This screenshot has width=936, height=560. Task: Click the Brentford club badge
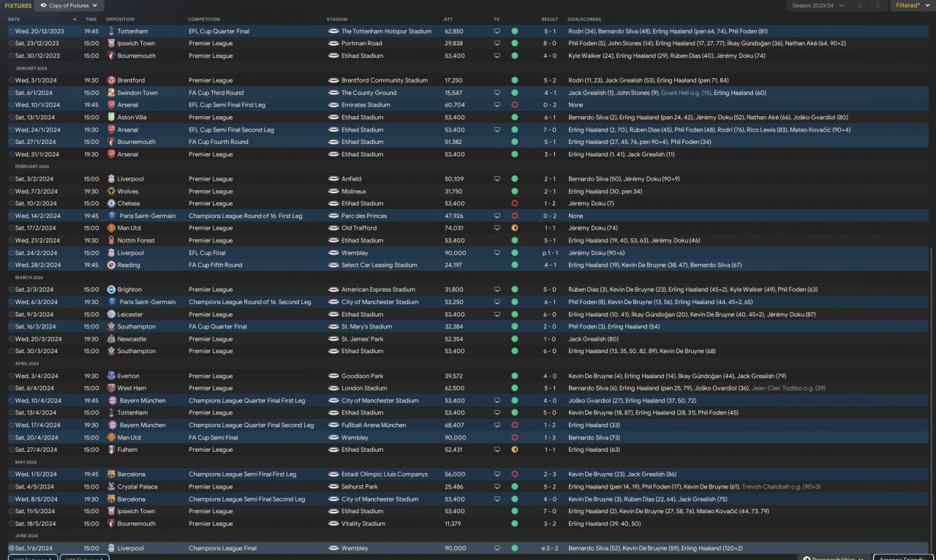(x=111, y=80)
